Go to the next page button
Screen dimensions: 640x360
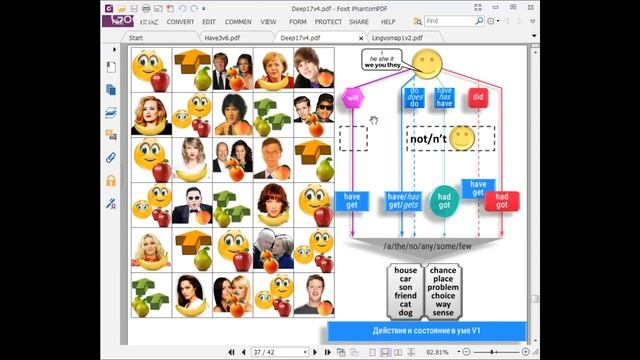point(315,352)
